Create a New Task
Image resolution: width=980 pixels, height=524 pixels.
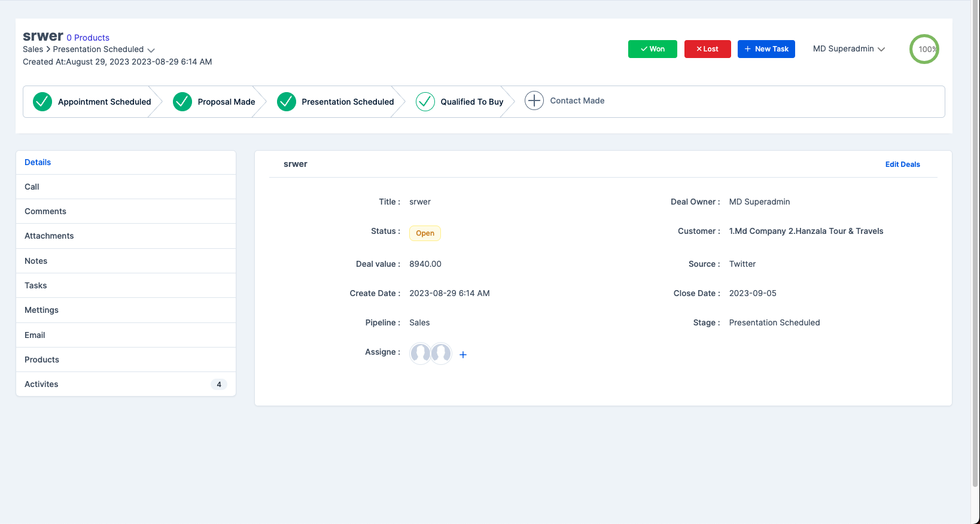tap(766, 49)
